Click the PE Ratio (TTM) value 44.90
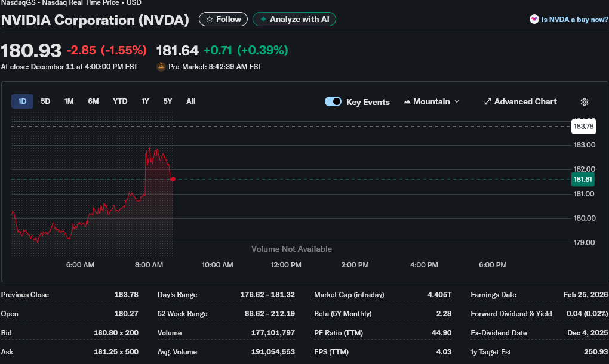The image size is (609, 364). (442, 332)
